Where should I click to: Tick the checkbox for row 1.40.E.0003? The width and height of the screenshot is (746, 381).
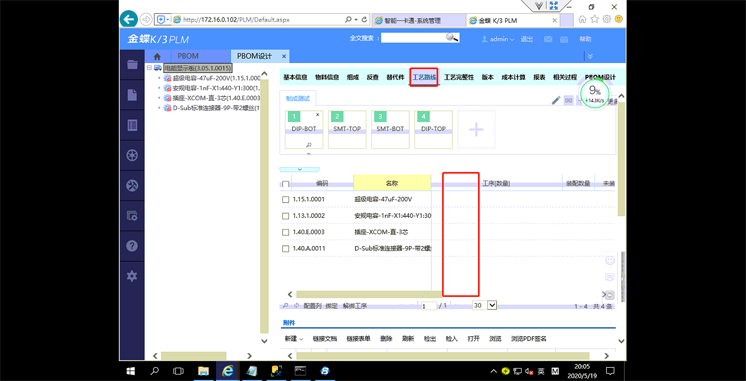click(x=285, y=232)
